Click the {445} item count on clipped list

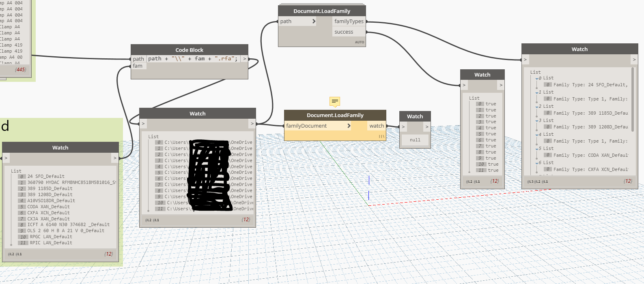click(x=21, y=70)
